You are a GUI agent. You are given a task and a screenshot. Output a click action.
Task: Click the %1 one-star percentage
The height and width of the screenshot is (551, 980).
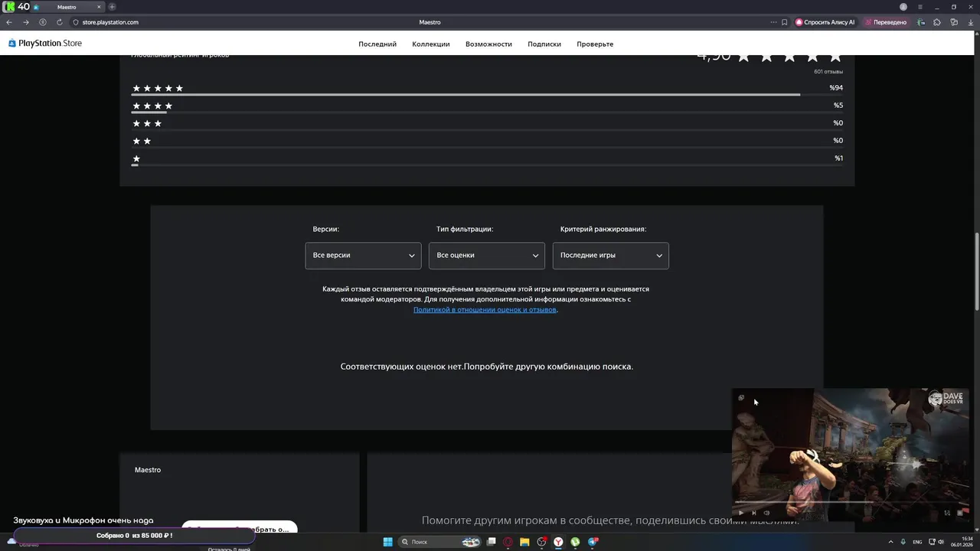click(838, 158)
